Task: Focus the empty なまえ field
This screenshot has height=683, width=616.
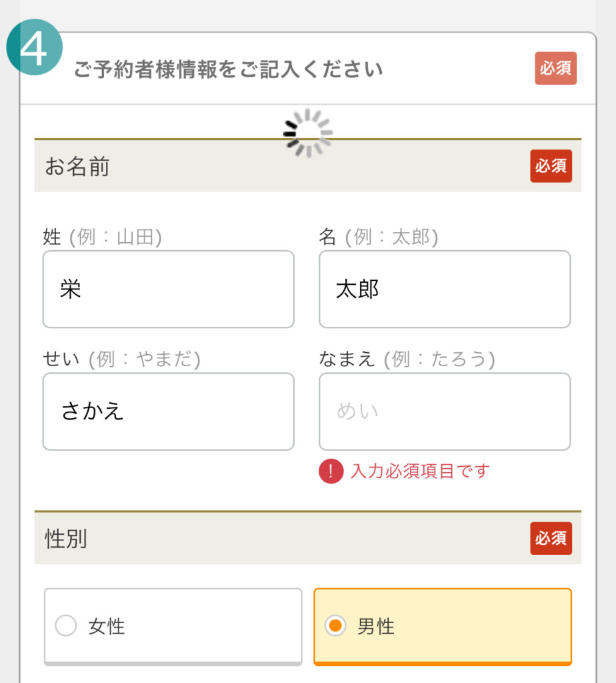Action: [x=444, y=412]
